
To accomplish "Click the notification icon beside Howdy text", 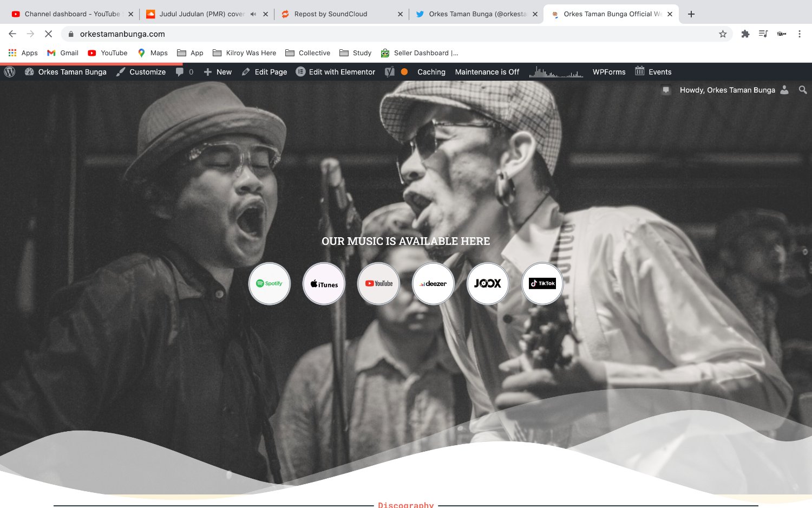I will [666, 90].
